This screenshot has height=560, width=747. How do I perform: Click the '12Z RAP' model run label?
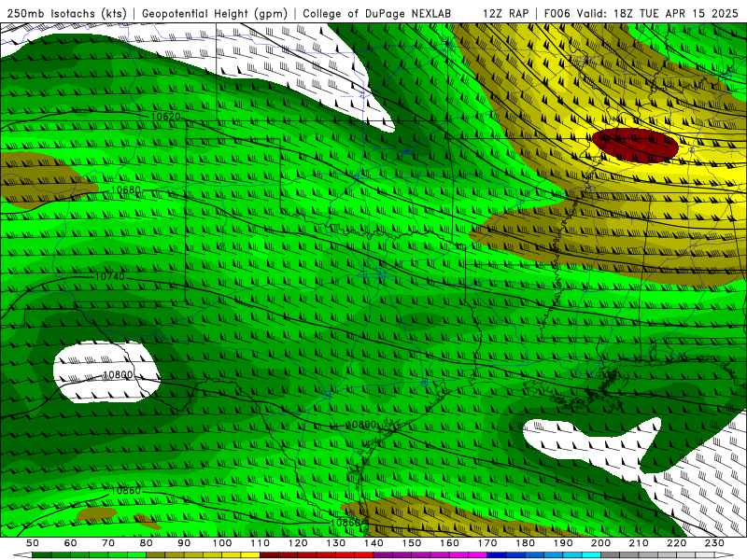click(x=505, y=13)
